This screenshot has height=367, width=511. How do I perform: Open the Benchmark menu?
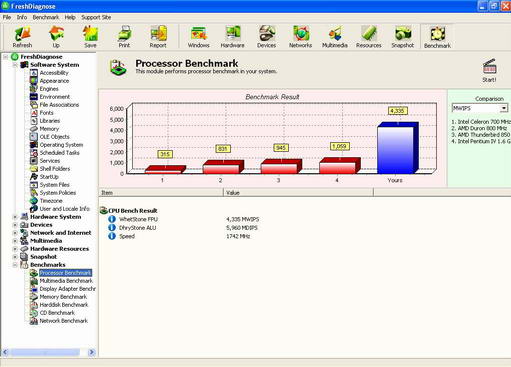46,17
